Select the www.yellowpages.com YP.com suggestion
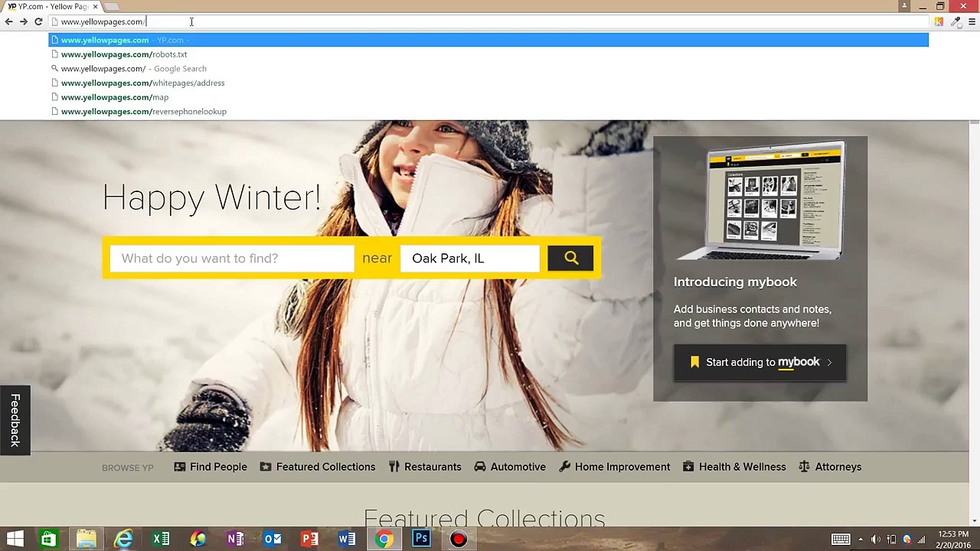This screenshot has height=551, width=980. pyautogui.click(x=488, y=40)
